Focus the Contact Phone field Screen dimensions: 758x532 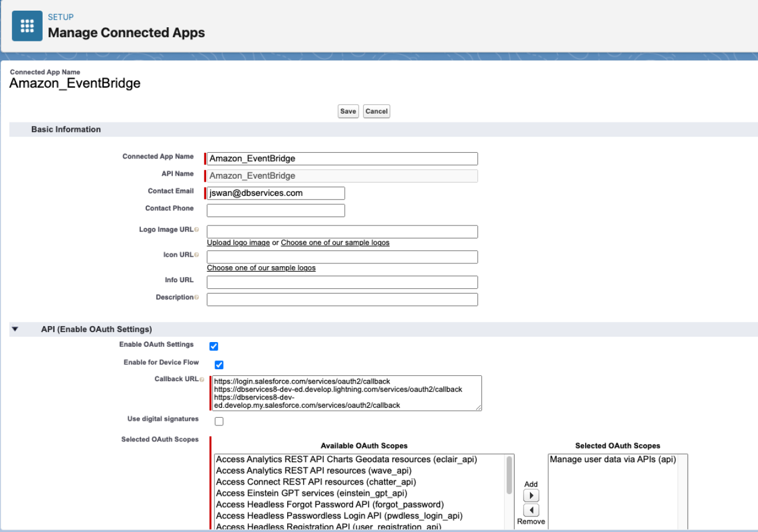click(x=275, y=210)
